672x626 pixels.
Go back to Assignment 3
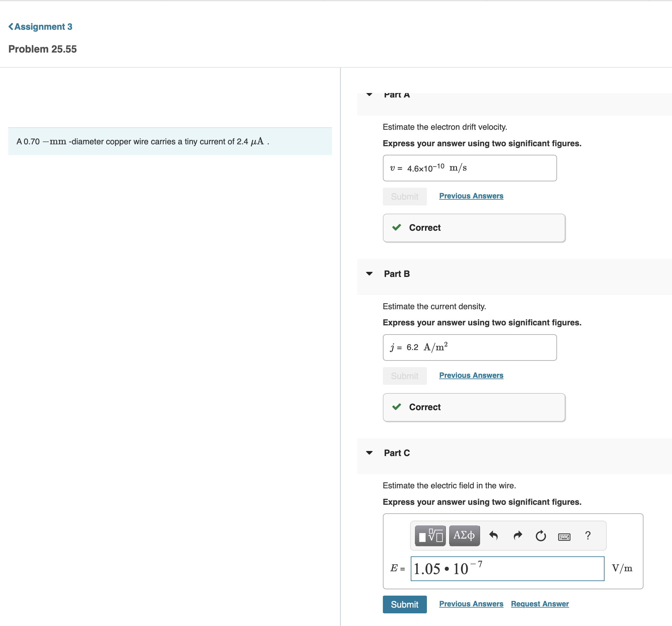(43, 27)
